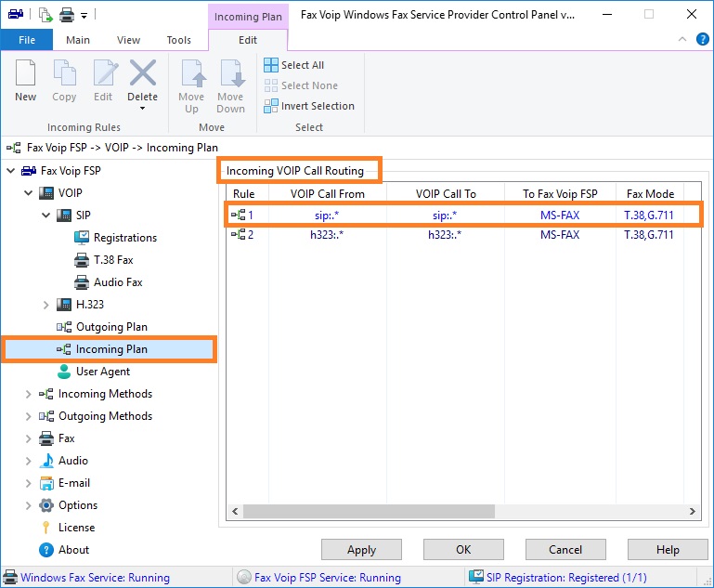The image size is (714, 588).
Task: Click Select All in the ribbon
Action: [x=293, y=65]
